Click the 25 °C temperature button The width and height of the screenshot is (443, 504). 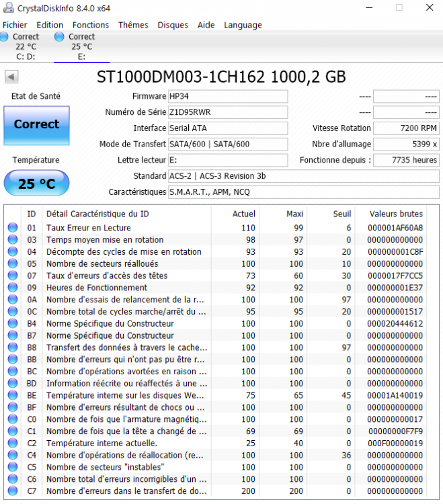tap(36, 183)
